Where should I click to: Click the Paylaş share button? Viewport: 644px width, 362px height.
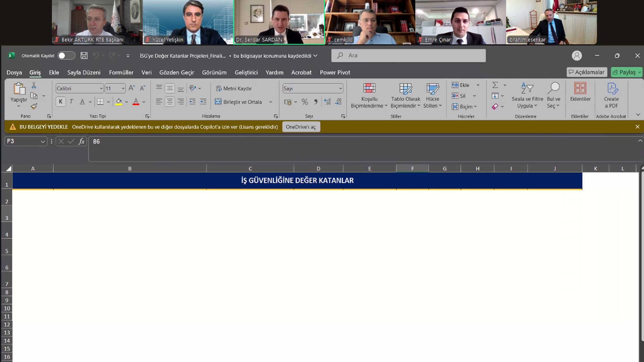624,72
